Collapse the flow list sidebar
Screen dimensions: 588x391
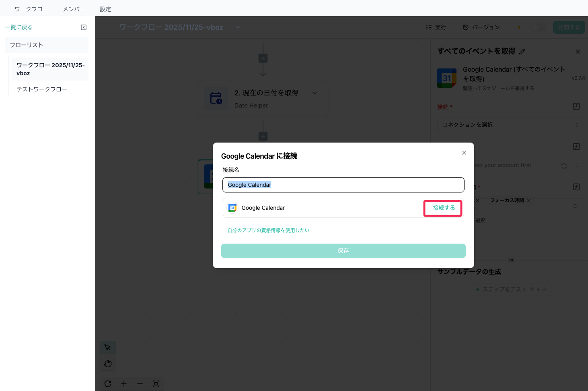click(x=84, y=27)
